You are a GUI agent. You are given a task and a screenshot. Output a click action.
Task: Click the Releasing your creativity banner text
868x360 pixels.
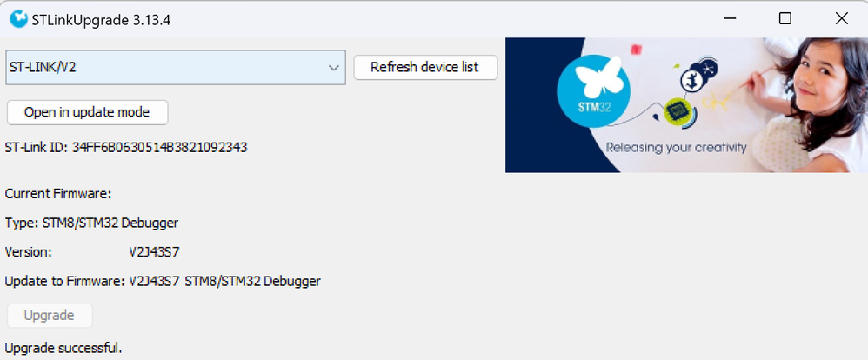click(676, 147)
